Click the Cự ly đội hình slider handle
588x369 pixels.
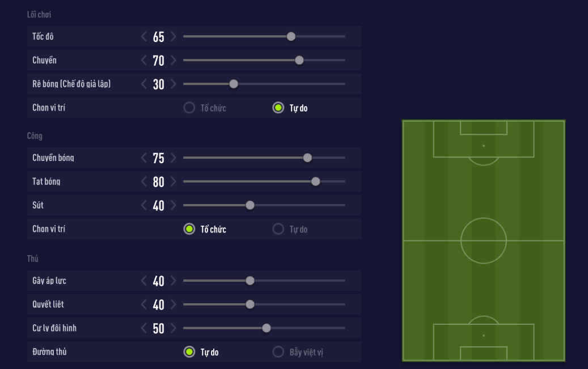click(266, 328)
